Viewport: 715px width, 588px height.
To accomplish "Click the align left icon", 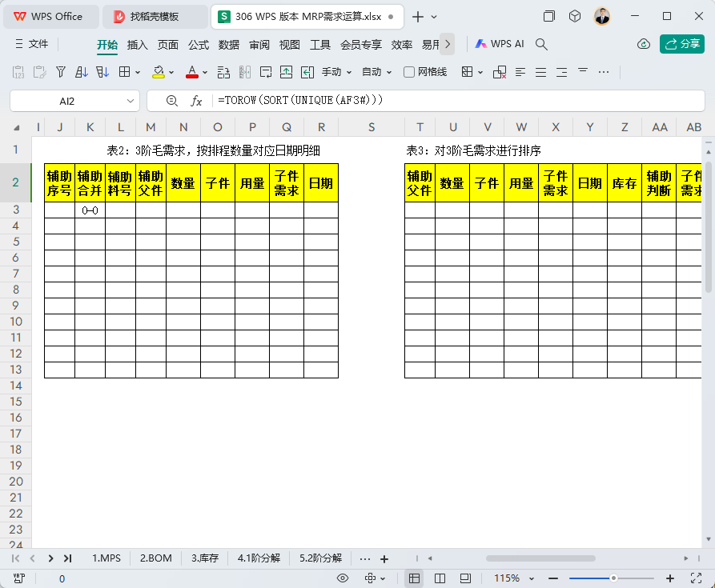I will 520,72.
